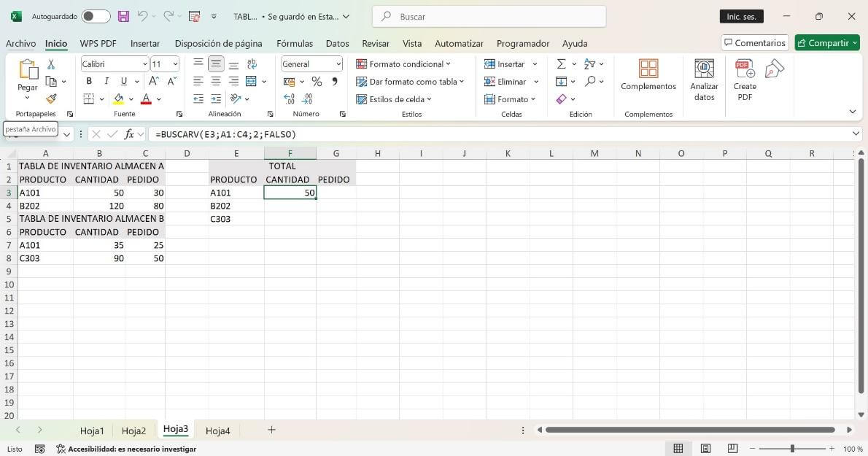This screenshot has height=456, width=868.
Task: Switch to Normal view in status bar
Action: [678, 449]
